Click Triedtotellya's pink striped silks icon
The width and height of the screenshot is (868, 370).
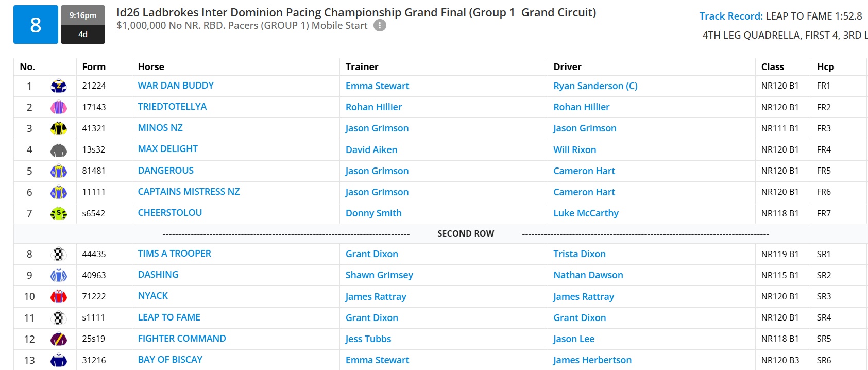coord(59,107)
